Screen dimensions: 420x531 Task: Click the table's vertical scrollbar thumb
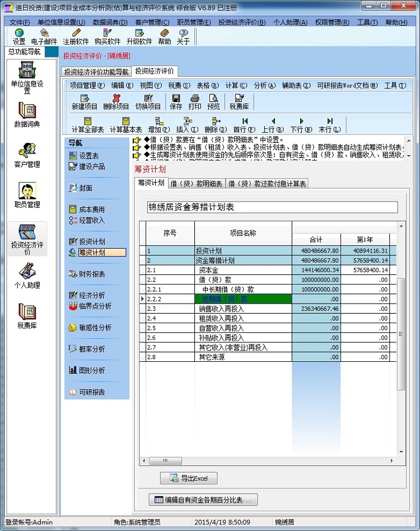pos(401,334)
